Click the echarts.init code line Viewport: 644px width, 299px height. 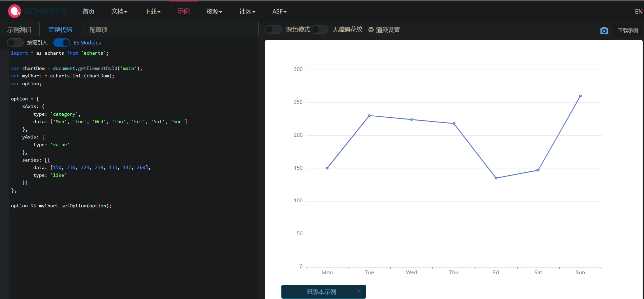[x=63, y=76]
